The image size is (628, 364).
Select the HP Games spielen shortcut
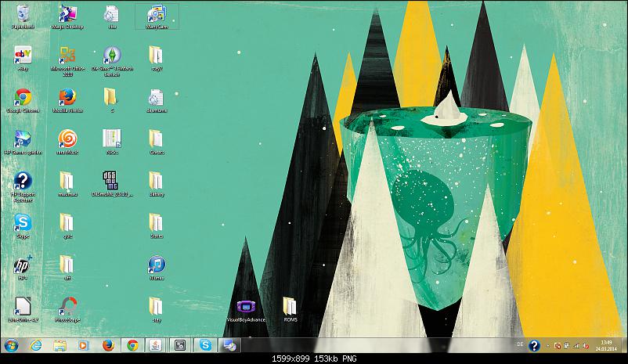23,142
